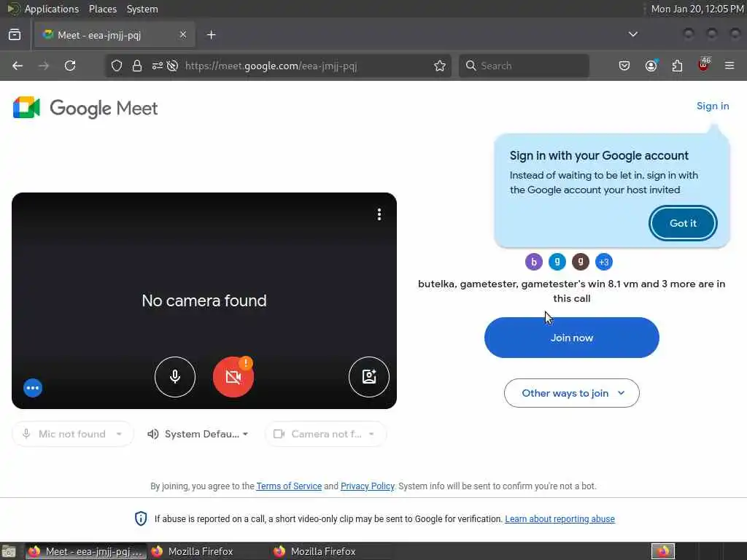Click the Google Meet logo
The width and height of the screenshot is (747, 560).
coord(85,108)
